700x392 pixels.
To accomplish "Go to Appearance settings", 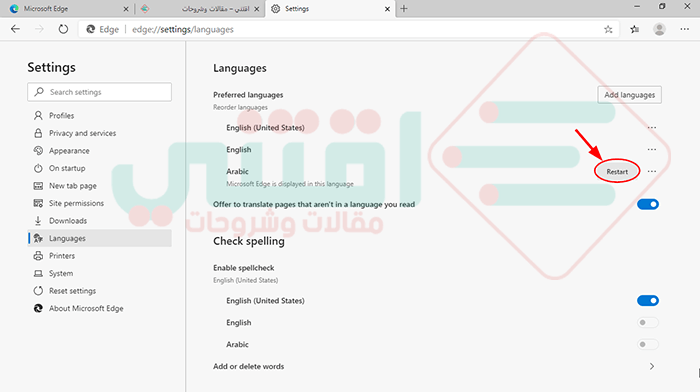I will [100, 150].
